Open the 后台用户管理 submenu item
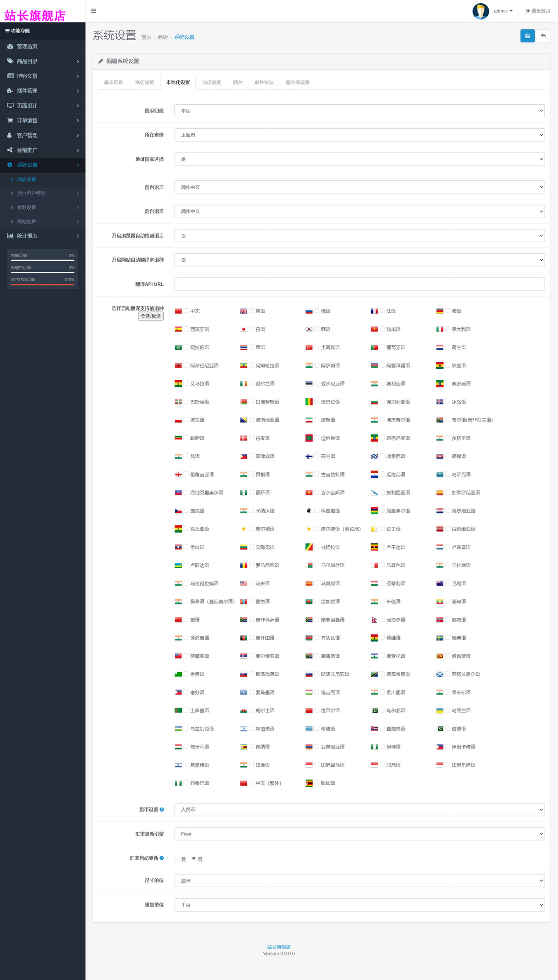 point(43,193)
